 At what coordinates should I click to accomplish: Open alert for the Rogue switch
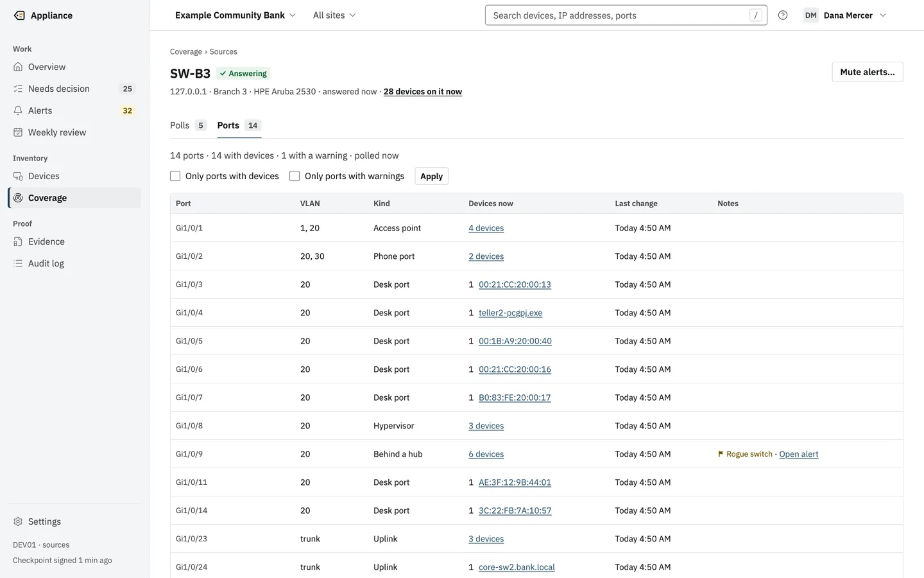tap(799, 454)
